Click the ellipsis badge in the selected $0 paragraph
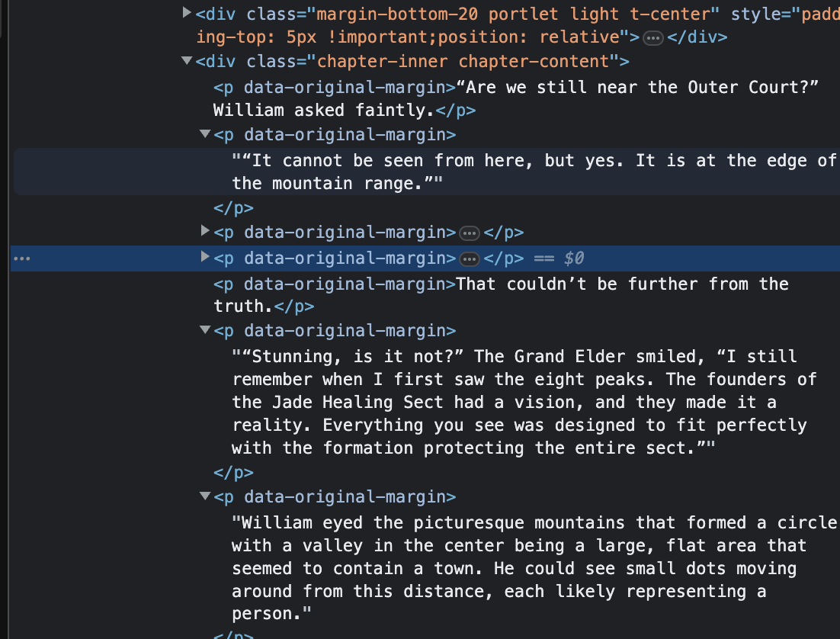 tap(470, 259)
